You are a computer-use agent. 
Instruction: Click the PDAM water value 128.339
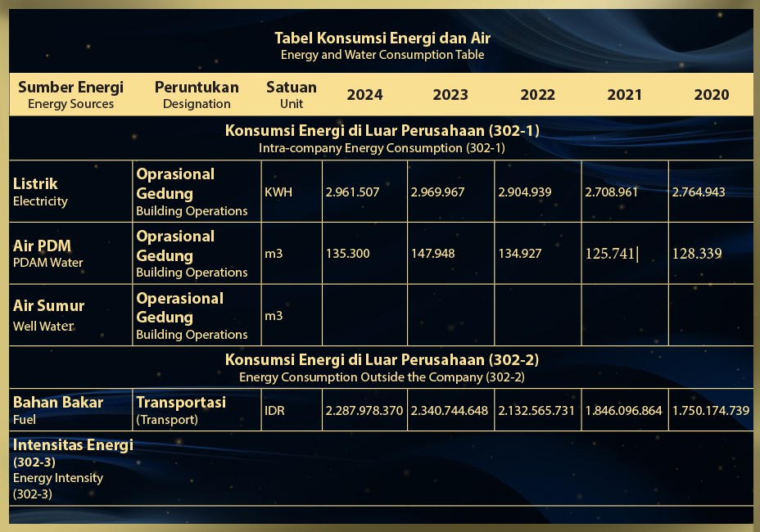coord(697,254)
